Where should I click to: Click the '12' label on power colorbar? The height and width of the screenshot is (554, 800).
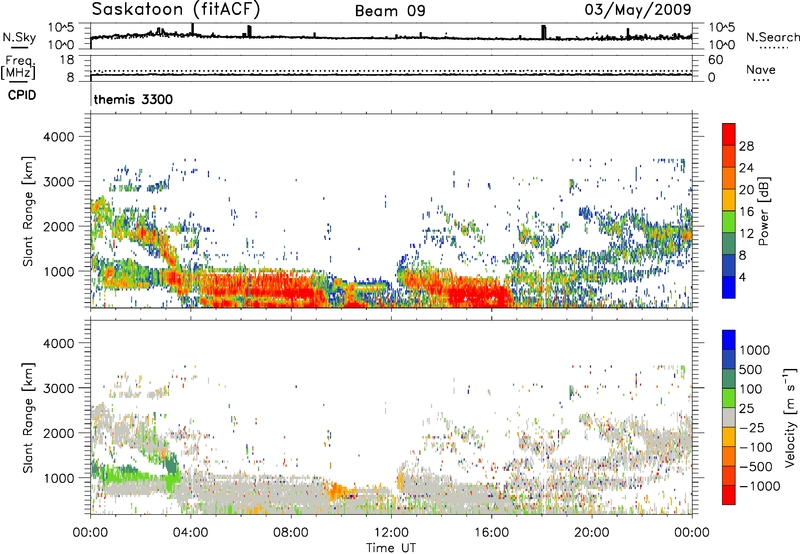click(x=746, y=234)
